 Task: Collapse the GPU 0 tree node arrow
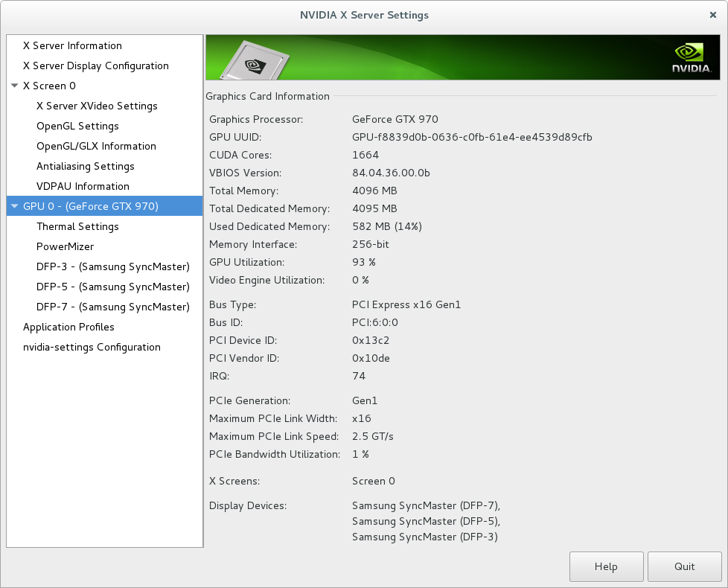14,206
